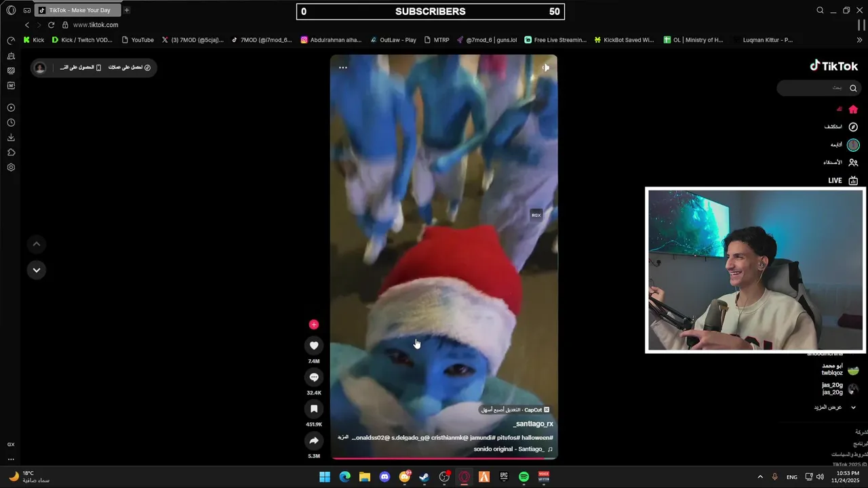Switch to TikTok - Make Your Day tab
The height and width of the screenshot is (488, 868).
point(77,10)
